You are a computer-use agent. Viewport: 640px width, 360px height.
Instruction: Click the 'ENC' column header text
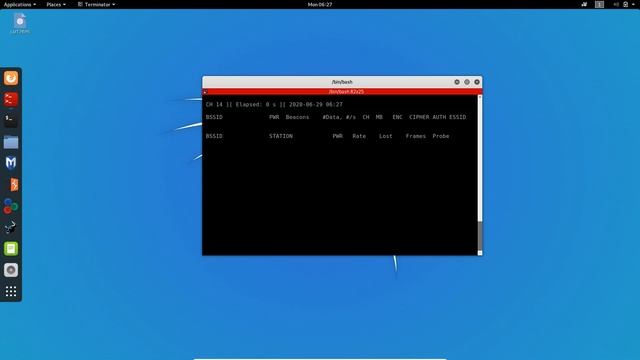coord(397,117)
